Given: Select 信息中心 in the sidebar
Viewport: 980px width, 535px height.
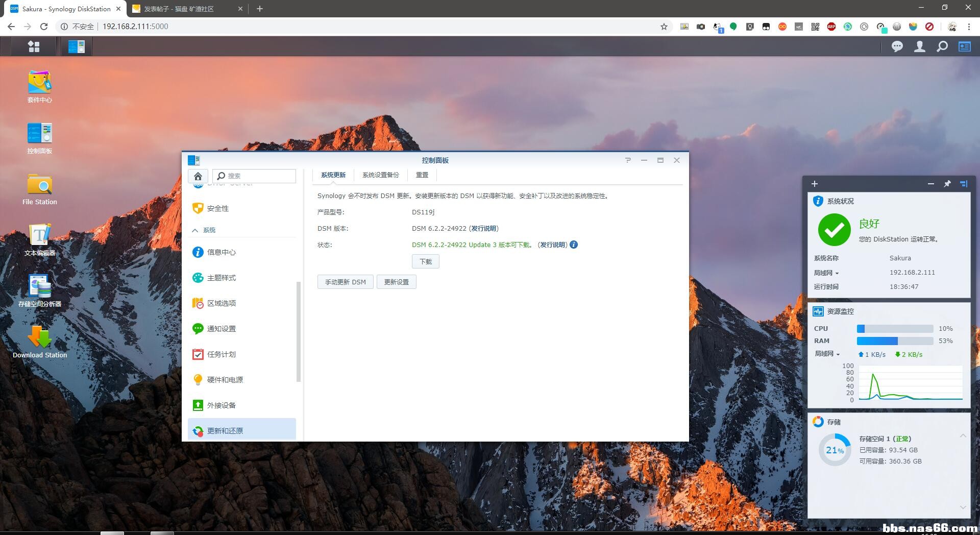Looking at the screenshot, I should [242, 252].
